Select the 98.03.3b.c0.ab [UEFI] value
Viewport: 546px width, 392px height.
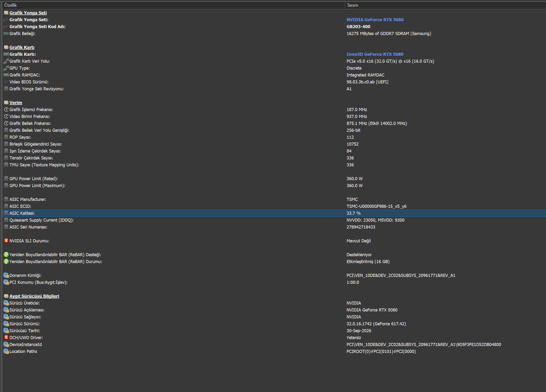(x=367, y=82)
